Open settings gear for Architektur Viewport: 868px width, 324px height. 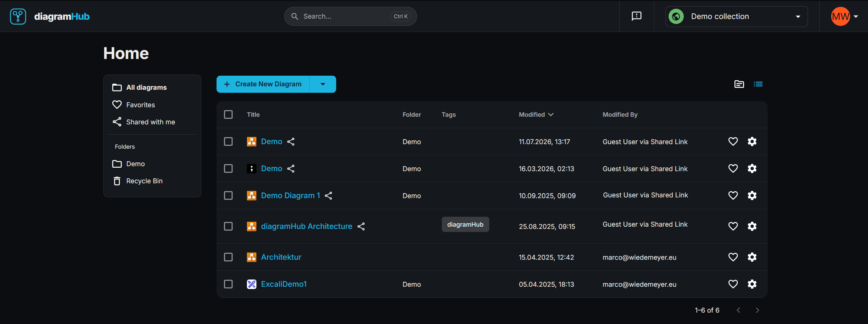point(752,257)
